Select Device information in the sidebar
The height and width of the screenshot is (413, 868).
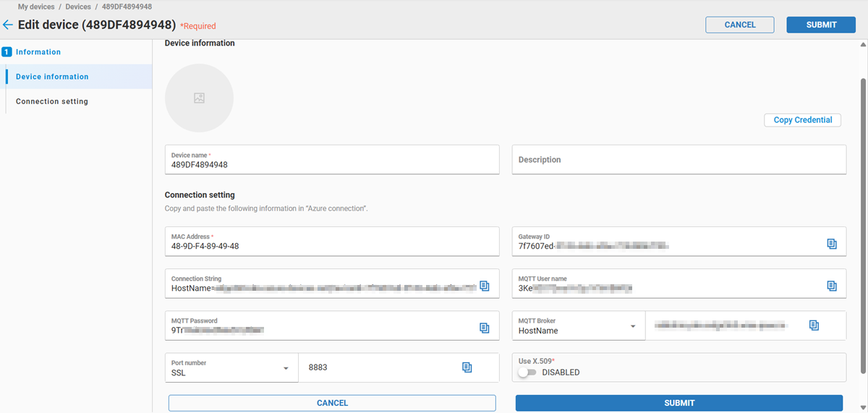click(52, 77)
